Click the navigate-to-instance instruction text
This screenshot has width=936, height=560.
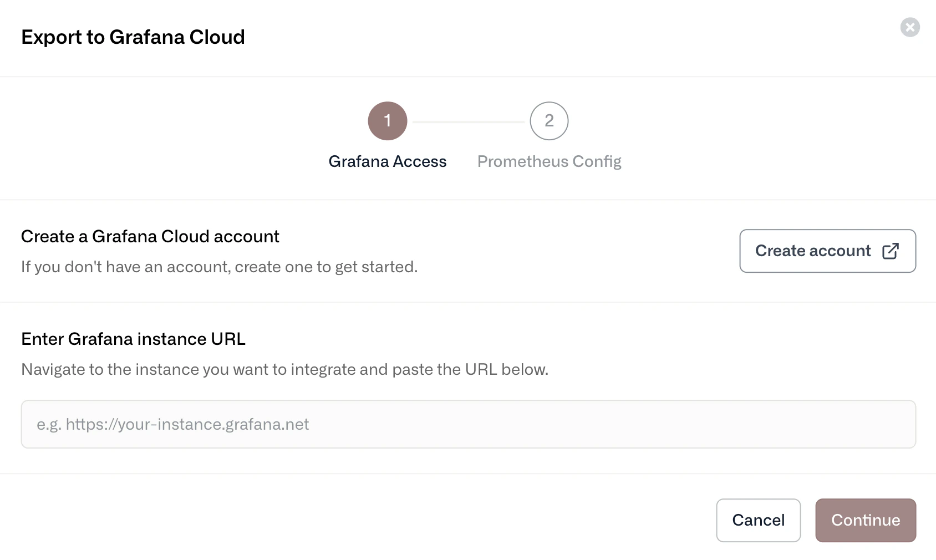(284, 369)
